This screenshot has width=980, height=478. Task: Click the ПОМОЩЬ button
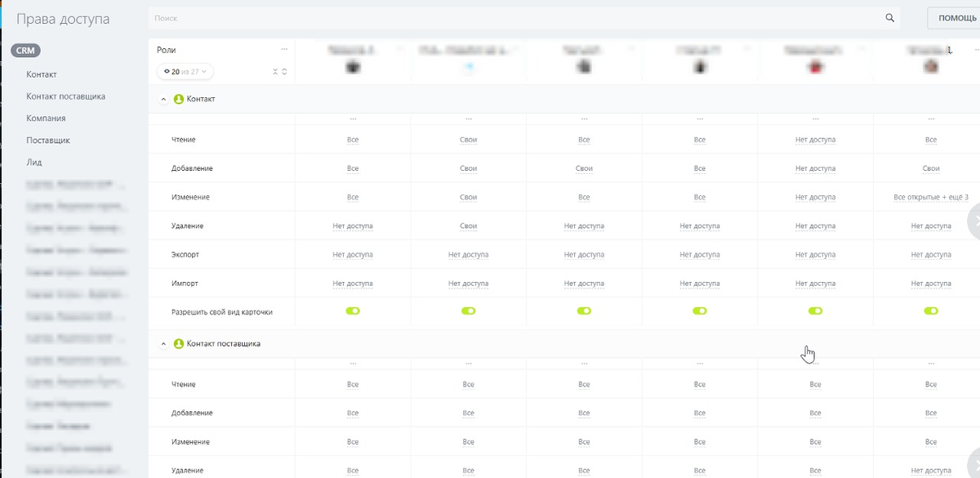[x=954, y=18]
